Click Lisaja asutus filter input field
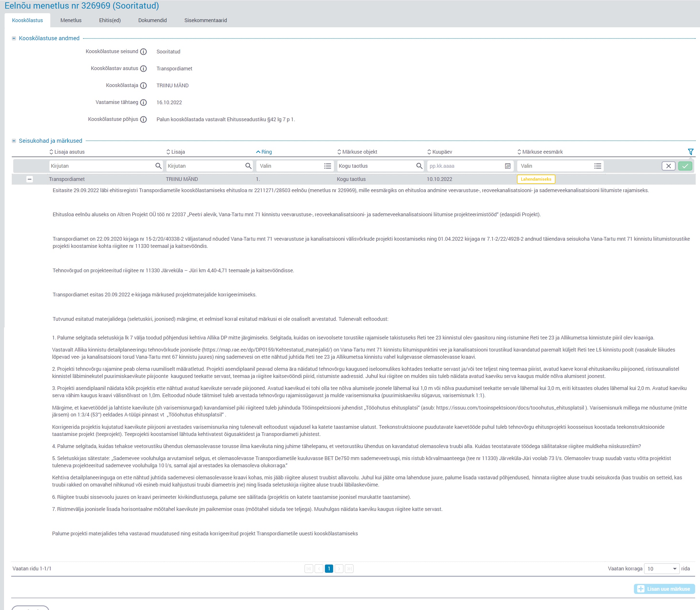The height and width of the screenshot is (610, 700). (x=106, y=166)
